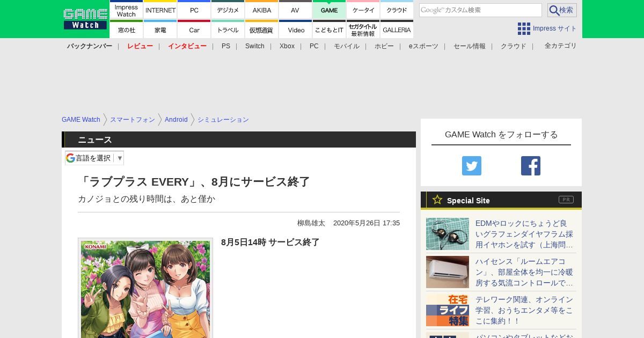
Task: Open the モバイル category
Action: click(x=347, y=46)
